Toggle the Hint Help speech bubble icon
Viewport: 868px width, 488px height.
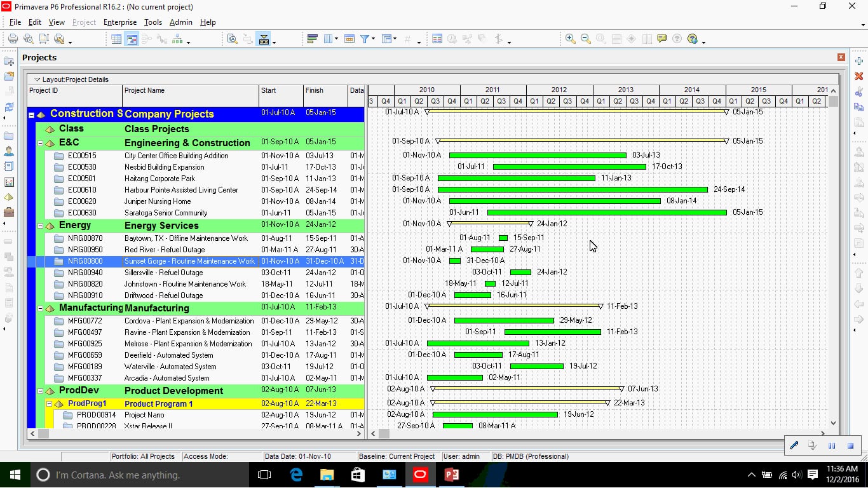(x=661, y=39)
